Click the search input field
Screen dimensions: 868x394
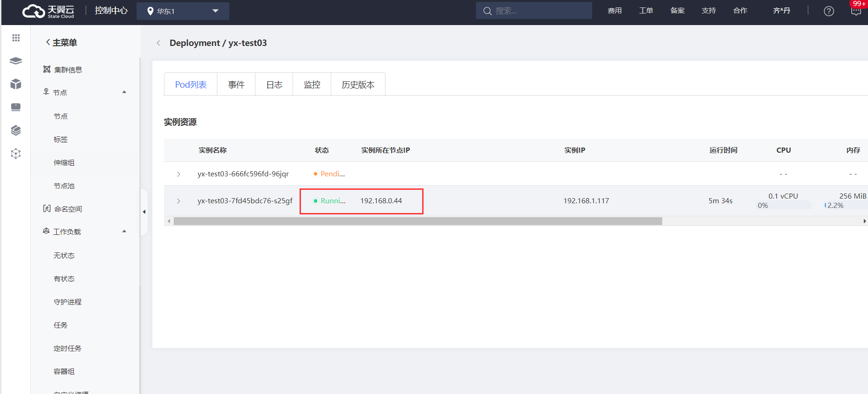coord(534,11)
